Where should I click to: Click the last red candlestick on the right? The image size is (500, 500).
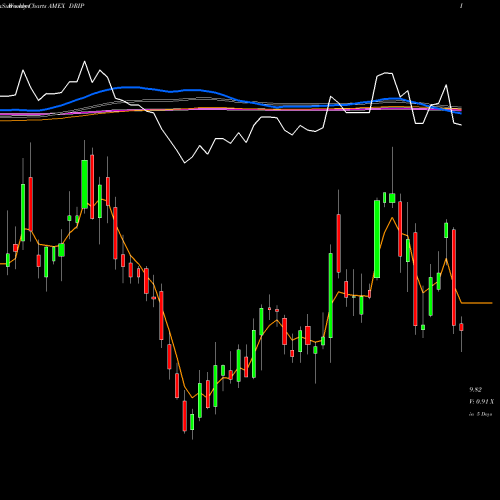click(x=461, y=327)
